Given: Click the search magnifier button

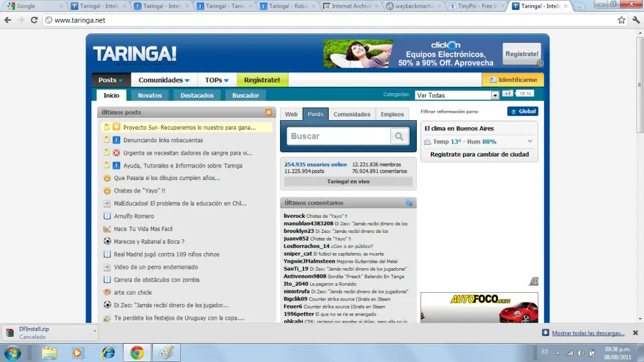Looking at the screenshot, I should (399, 136).
